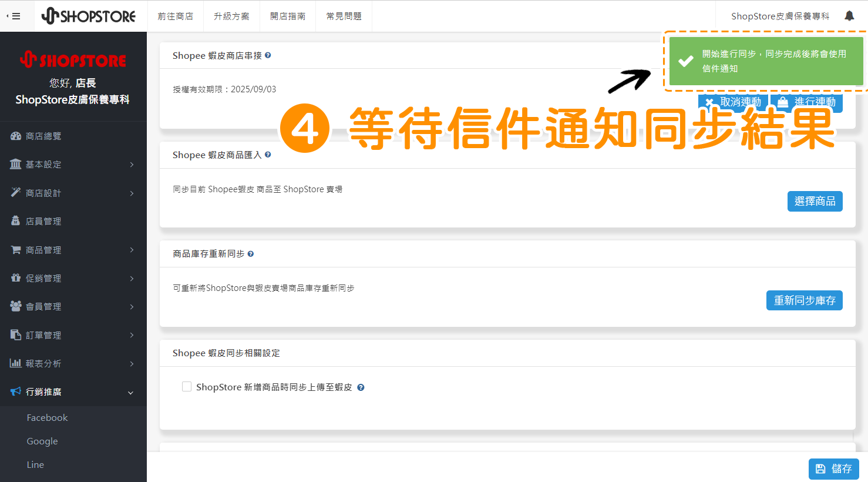Click the 進行連動 button
The width and height of the screenshot is (868, 482).
click(807, 102)
